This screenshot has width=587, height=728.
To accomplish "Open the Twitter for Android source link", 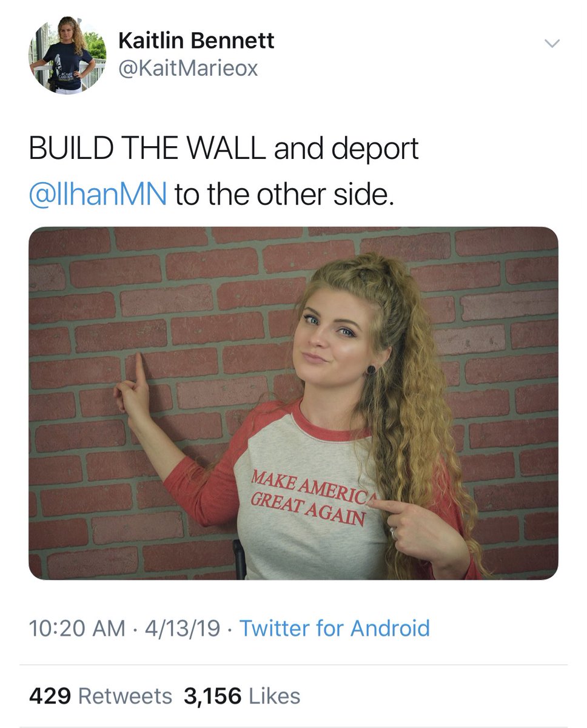I will [x=335, y=628].
